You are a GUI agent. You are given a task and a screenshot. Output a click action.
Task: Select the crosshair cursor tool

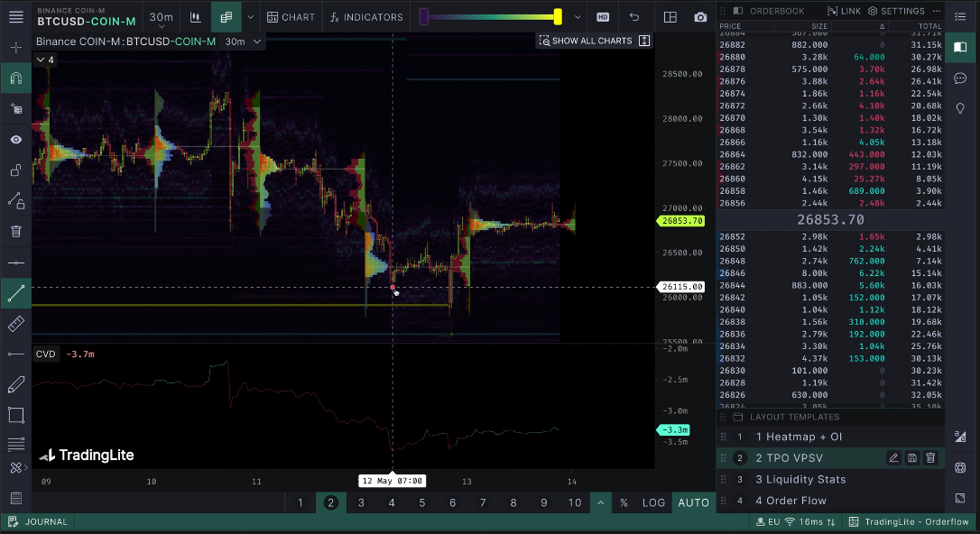[16, 48]
